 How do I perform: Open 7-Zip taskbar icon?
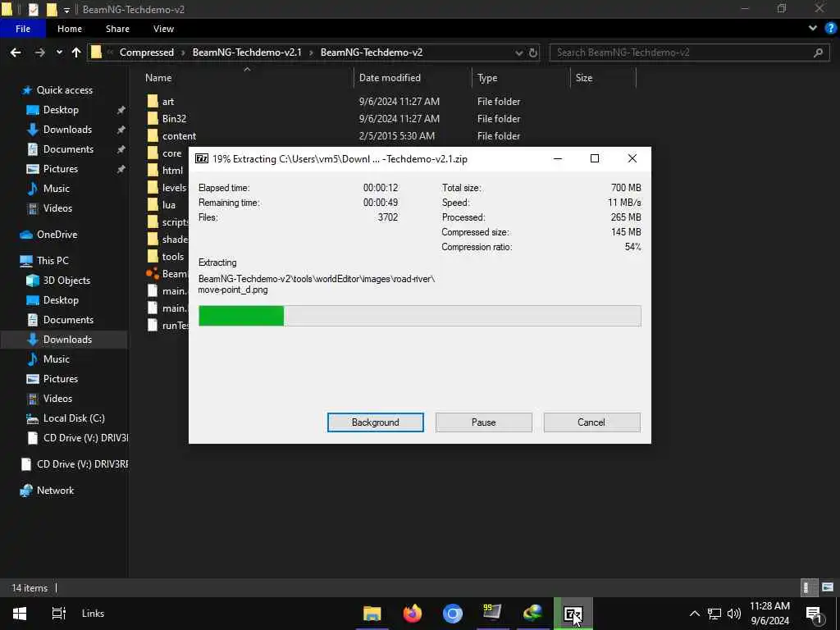point(573,614)
